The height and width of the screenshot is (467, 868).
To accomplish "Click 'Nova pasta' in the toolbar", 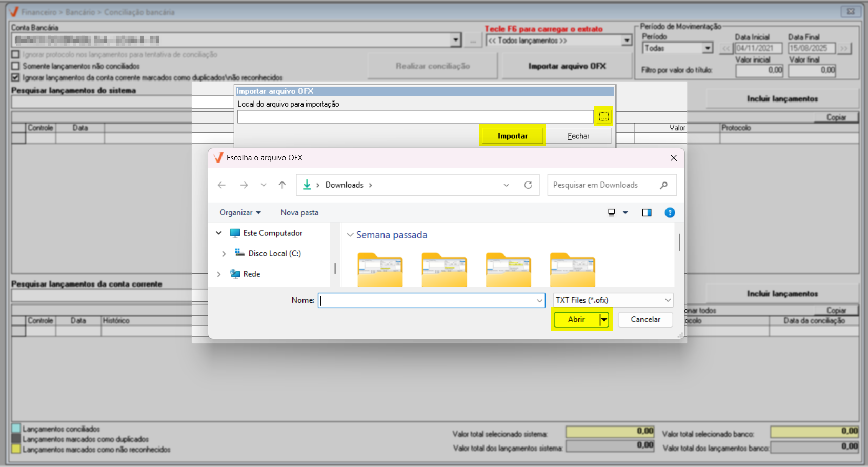I will tap(299, 213).
